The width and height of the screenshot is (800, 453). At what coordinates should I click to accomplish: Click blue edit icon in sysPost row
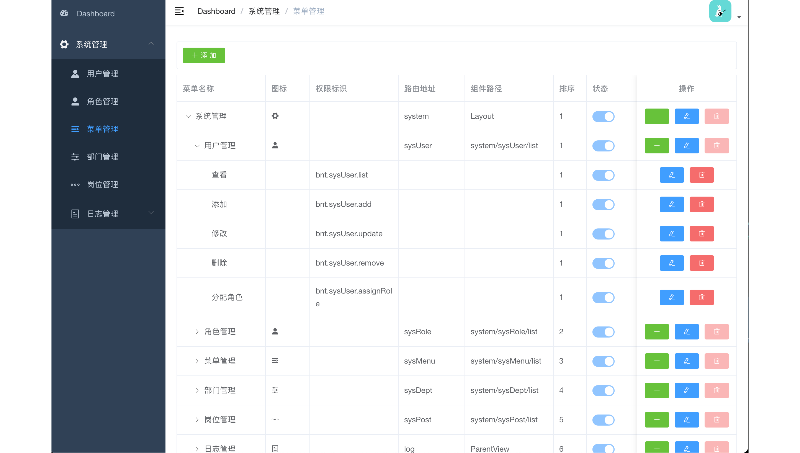pyautogui.click(x=687, y=420)
